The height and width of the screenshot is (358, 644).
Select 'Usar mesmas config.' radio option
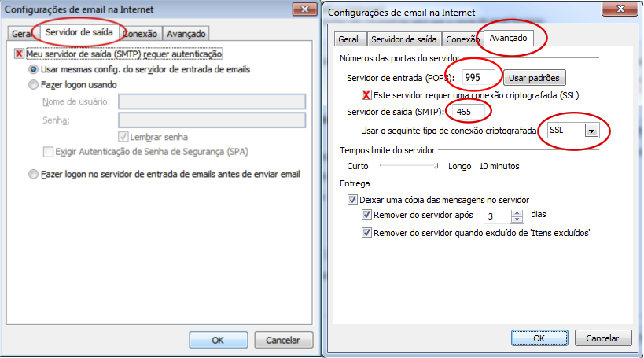click(x=33, y=69)
